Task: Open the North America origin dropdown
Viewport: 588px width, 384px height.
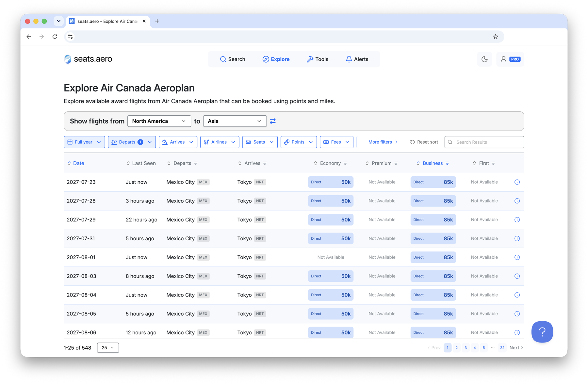Action: click(159, 121)
